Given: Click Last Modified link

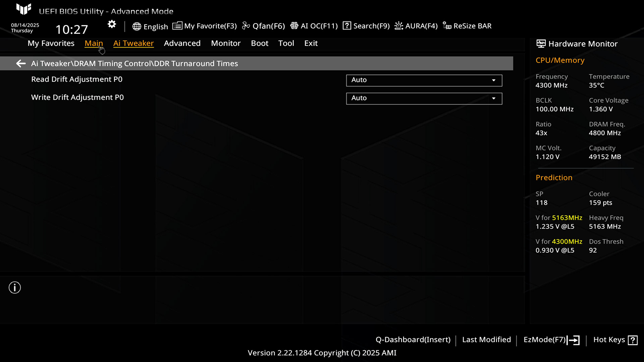Looking at the screenshot, I should pos(486,340).
